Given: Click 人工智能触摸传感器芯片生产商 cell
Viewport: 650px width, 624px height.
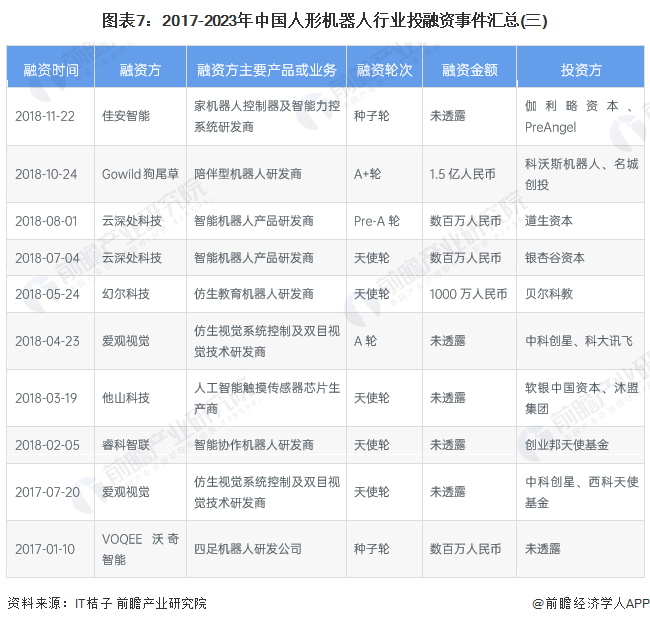Looking at the screenshot, I should (267, 398).
